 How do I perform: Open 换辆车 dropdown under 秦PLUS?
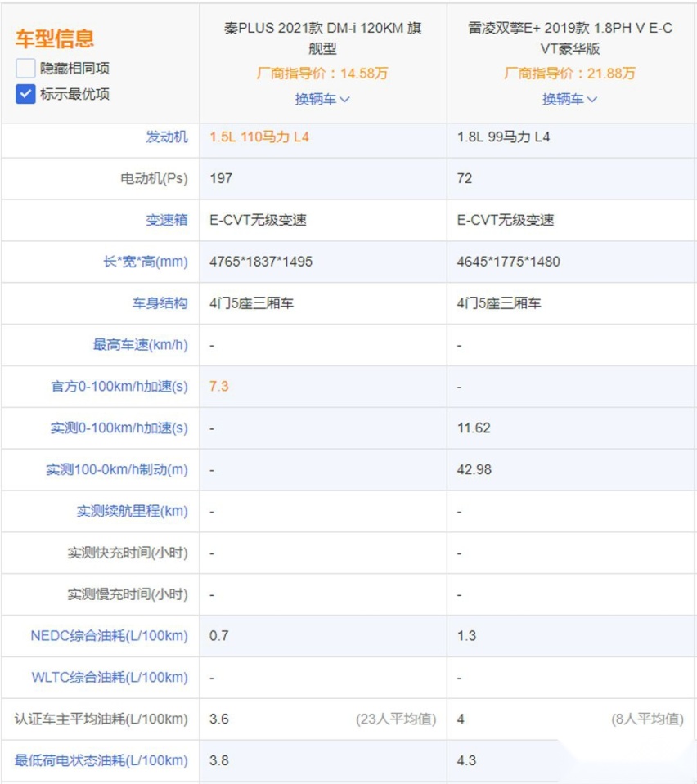322,100
